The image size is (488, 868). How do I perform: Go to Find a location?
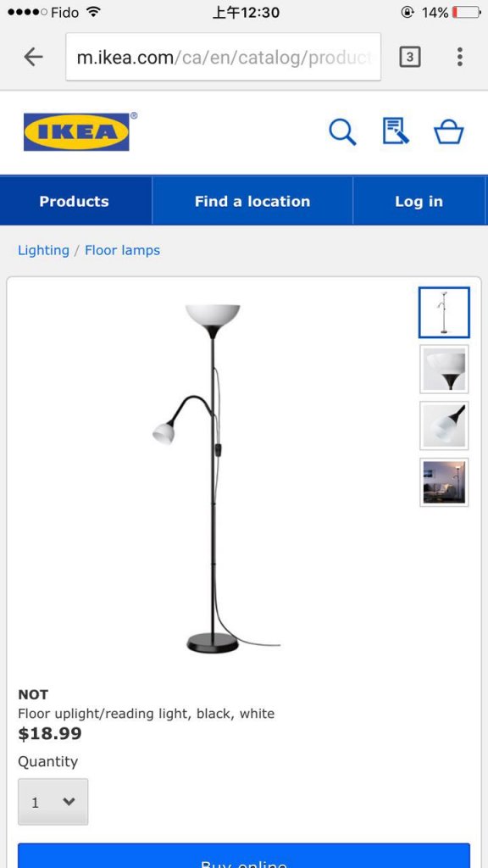coord(252,201)
